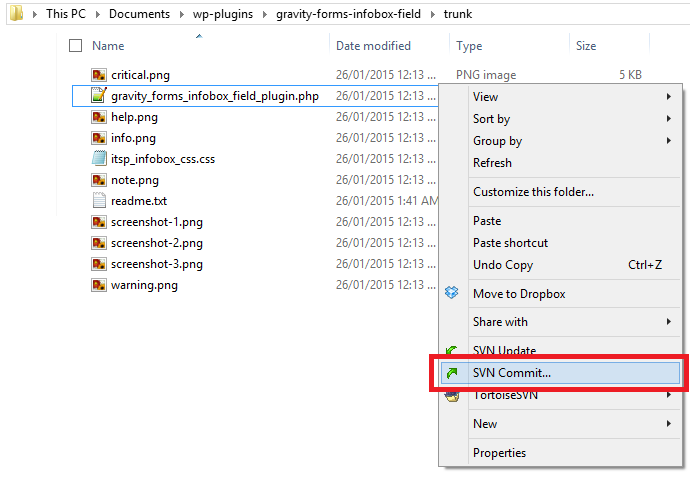
Task: Click the itsp_infobox_css.css file icon
Action: point(99,159)
